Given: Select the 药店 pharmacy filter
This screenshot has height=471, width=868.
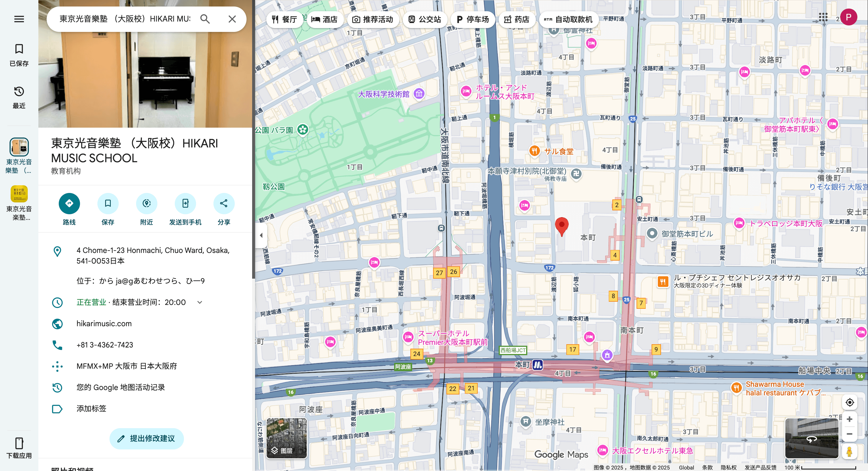Looking at the screenshot, I should click(x=518, y=19).
